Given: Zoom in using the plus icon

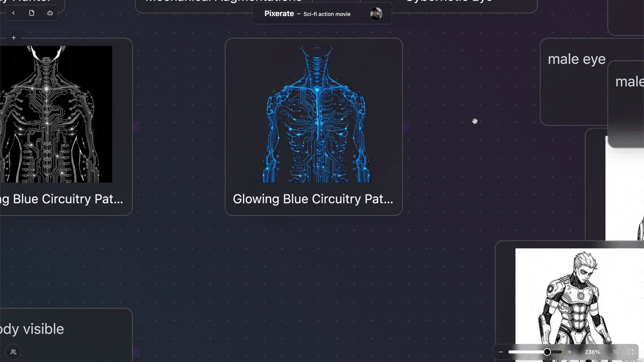Looking at the screenshot, I should 570,352.
